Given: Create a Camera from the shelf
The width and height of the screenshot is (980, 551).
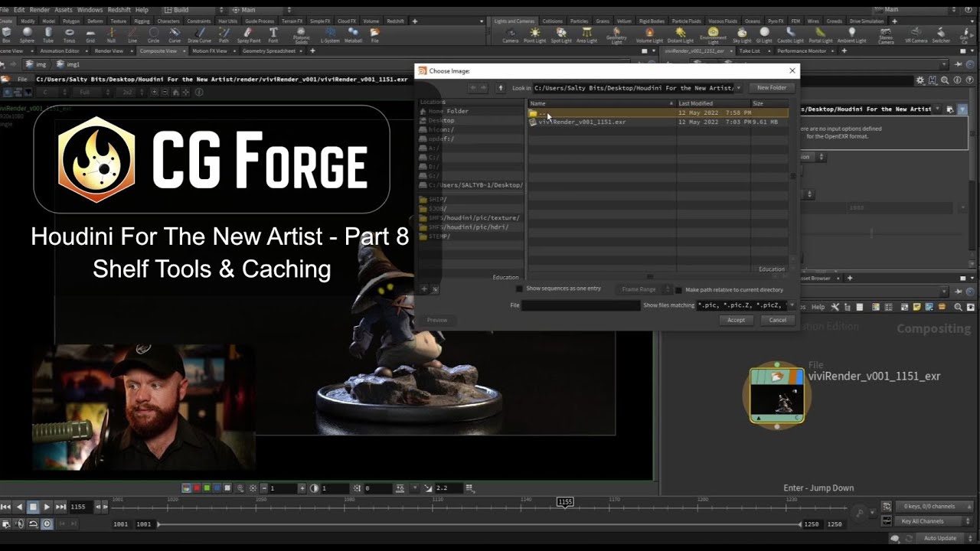Looking at the screenshot, I should tap(510, 35).
